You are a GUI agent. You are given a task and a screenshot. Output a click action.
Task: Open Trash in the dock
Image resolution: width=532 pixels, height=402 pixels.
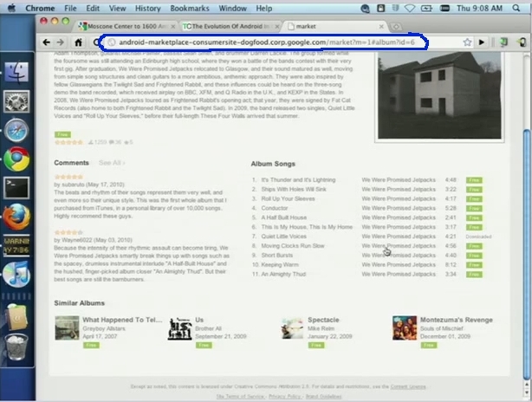tap(16, 347)
